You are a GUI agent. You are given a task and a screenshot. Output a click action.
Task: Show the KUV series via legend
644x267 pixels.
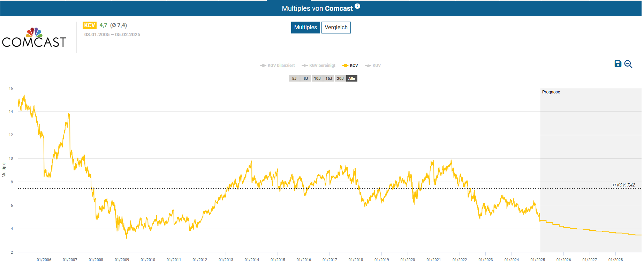coord(373,66)
